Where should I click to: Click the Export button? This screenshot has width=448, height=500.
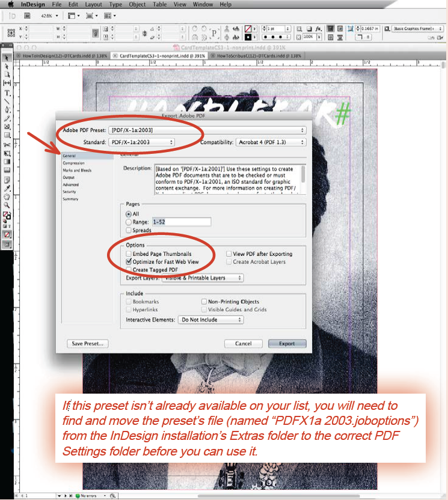tap(286, 344)
